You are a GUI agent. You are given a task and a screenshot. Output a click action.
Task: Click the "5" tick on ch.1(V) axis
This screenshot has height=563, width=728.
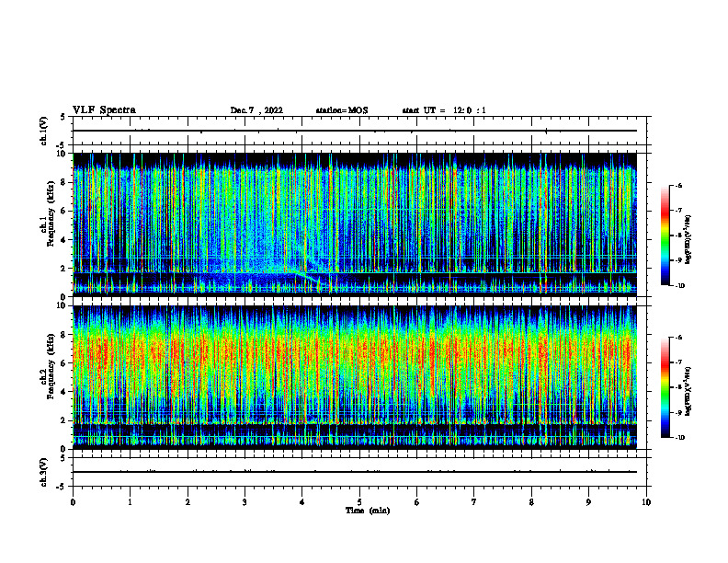[63, 117]
